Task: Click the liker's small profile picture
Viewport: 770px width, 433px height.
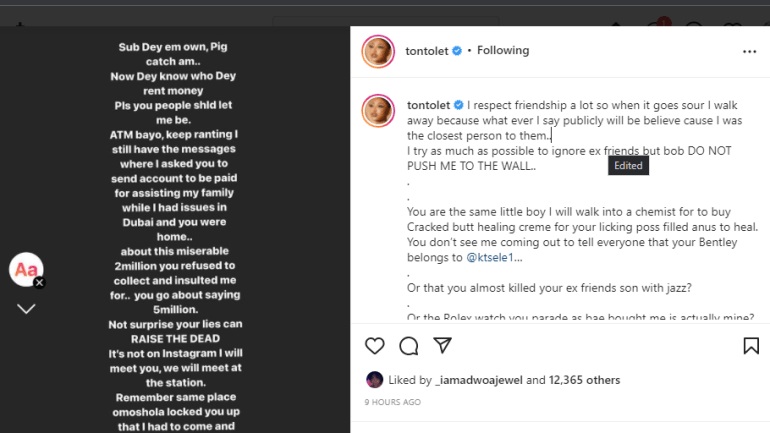Action: [x=374, y=380]
